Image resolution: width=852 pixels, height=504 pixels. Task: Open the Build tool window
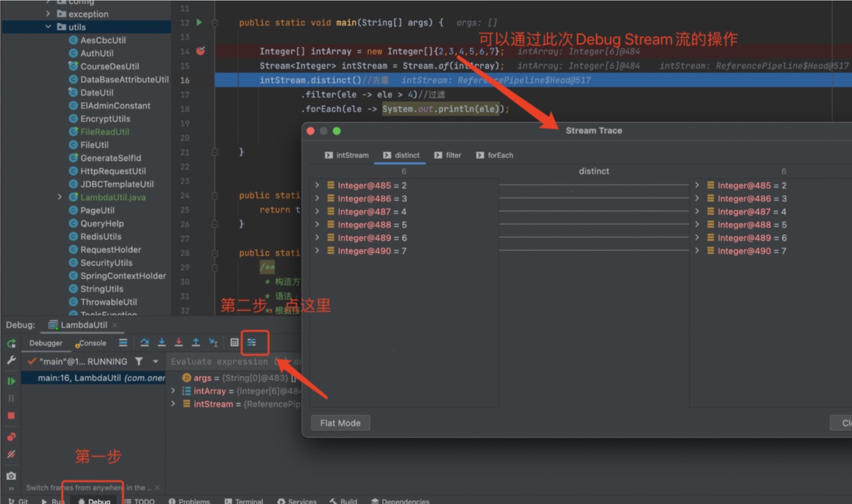[343, 501]
